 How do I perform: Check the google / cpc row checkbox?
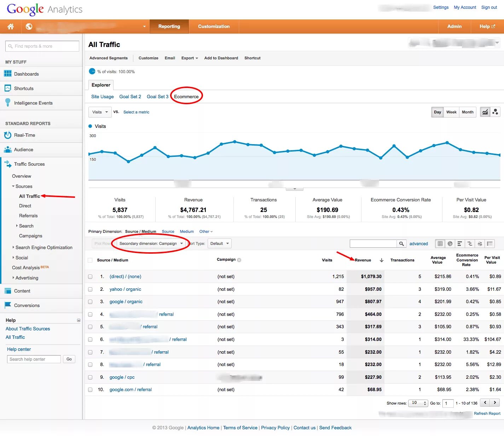[90, 377]
